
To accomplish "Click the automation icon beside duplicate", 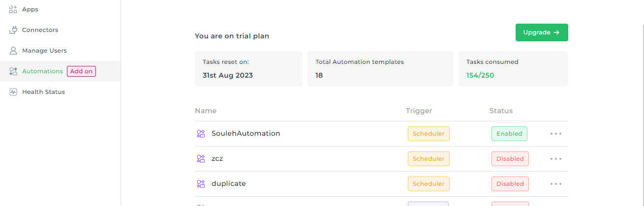I will [201, 184].
